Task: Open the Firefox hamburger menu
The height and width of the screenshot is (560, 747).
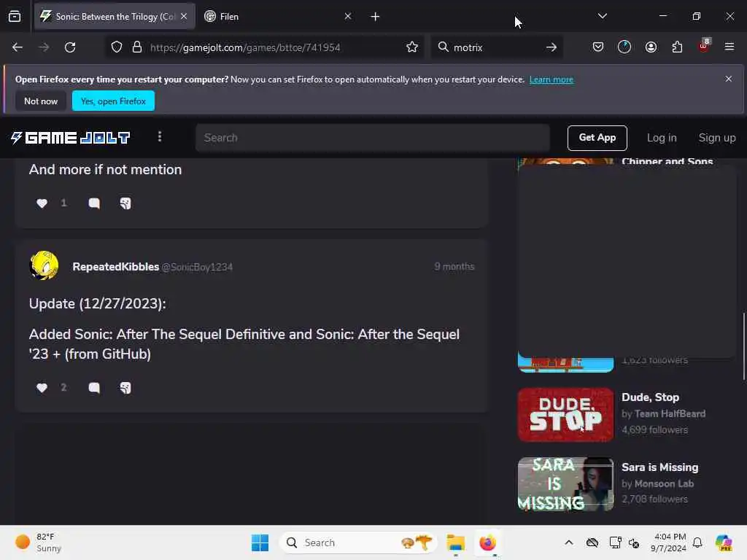Action: point(729,47)
